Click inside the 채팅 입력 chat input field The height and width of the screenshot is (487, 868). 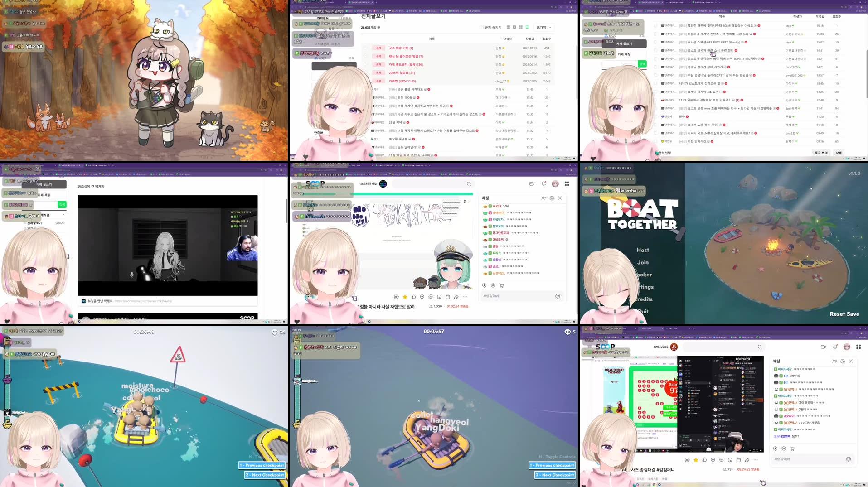pyautogui.click(x=512, y=296)
